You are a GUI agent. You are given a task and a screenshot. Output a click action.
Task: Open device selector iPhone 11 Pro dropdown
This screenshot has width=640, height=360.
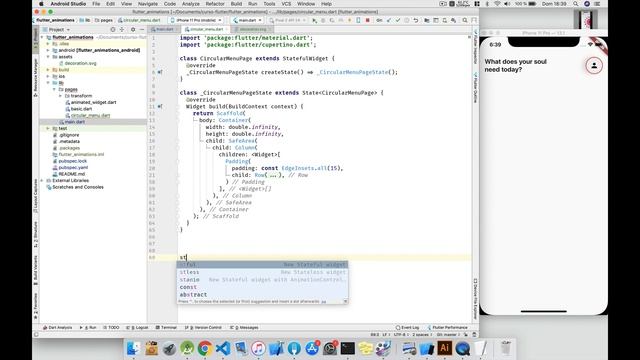tap(196, 20)
